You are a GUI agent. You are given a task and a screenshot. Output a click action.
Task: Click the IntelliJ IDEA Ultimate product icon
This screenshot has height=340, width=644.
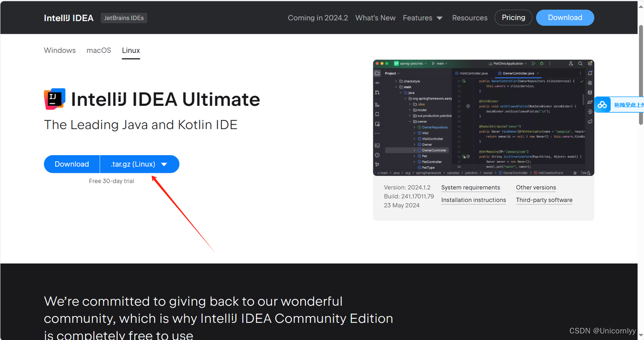[x=55, y=99]
